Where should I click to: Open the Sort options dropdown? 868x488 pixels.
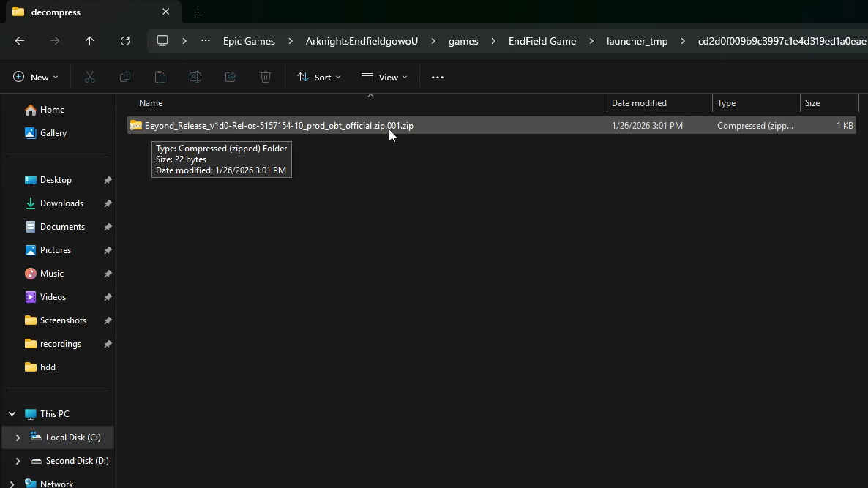pos(319,77)
